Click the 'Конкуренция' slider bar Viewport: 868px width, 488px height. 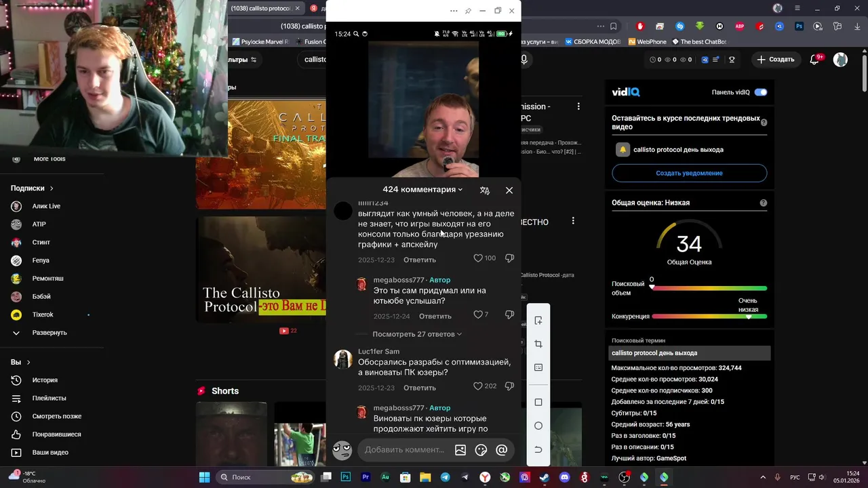point(709,317)
